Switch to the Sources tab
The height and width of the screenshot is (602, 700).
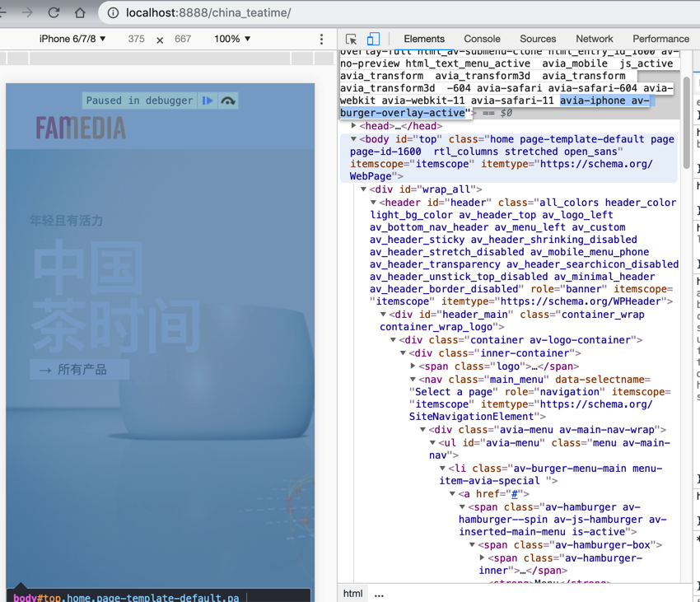click(x=538, y=39)
